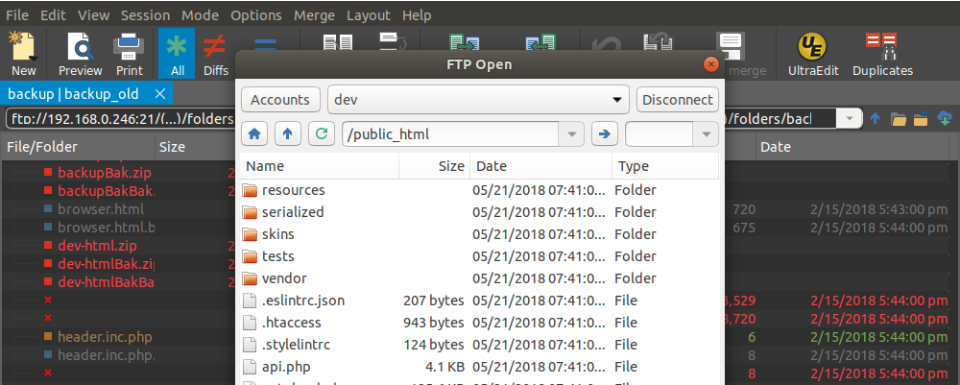Open the Help menu
The height and width of the screenshot is (385, 960).
coord(417,15)
